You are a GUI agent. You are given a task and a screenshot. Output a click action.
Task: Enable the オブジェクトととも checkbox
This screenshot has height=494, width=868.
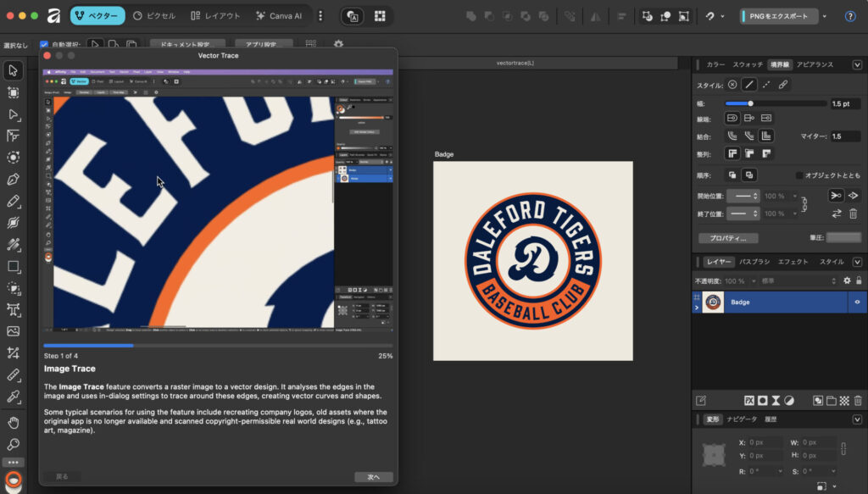(799, 175)
